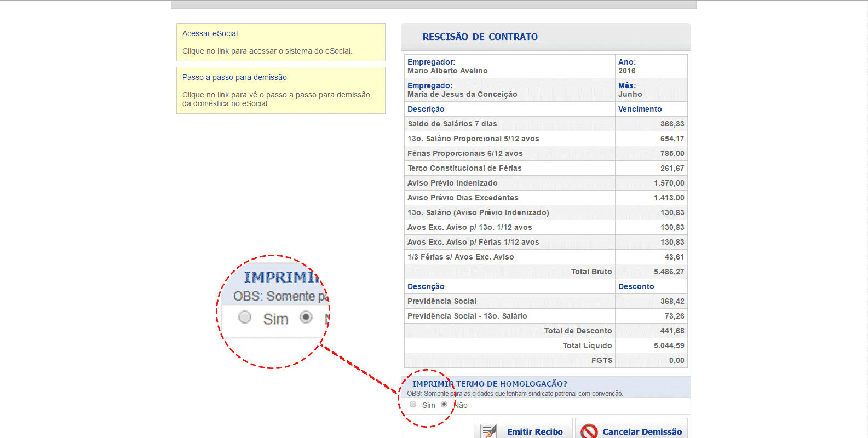Click the Vencimento column header
The image size is (868, 438).
[x=640, y=109]
